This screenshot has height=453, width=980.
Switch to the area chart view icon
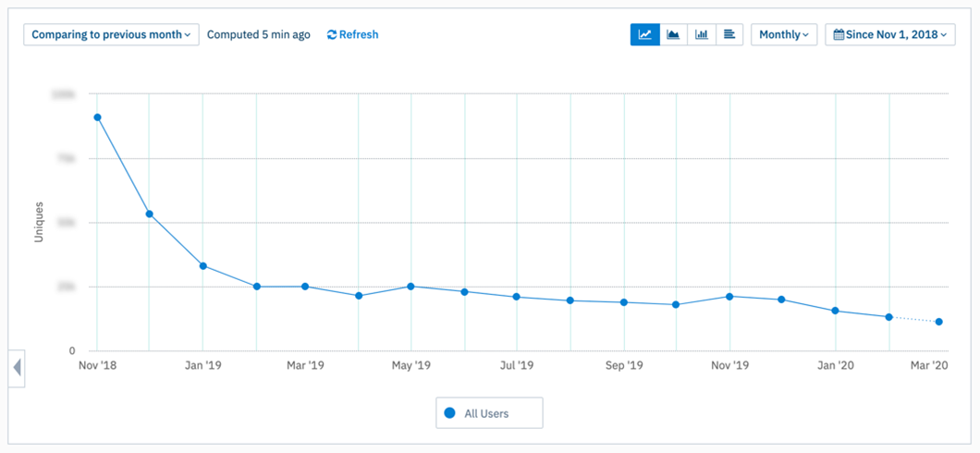(x=673, y=34)
